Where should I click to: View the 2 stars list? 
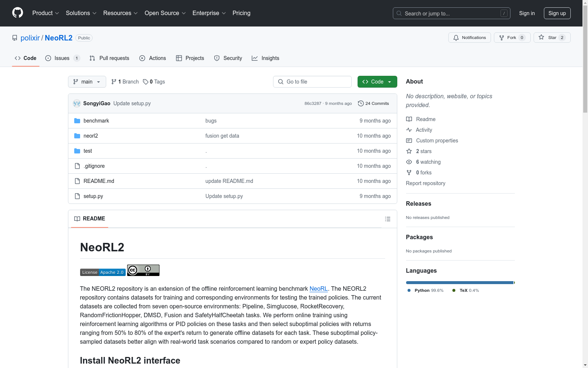pyautogui.click(x=419, y=151)
